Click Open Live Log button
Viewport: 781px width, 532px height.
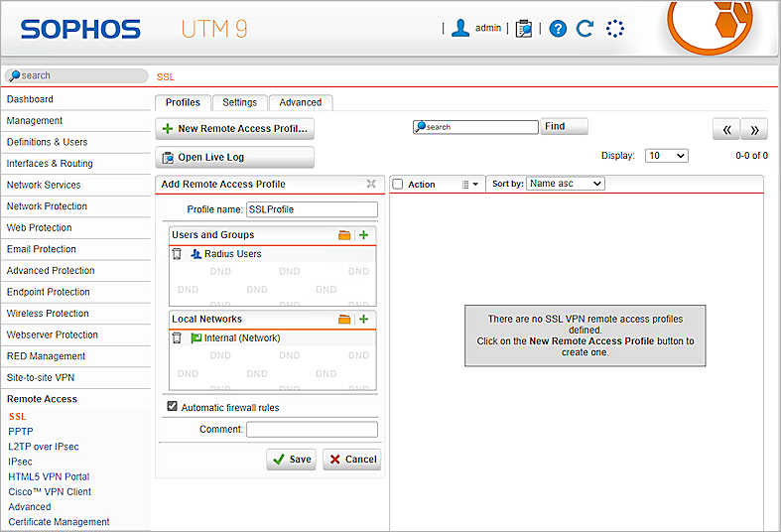(x=234, y=157)
